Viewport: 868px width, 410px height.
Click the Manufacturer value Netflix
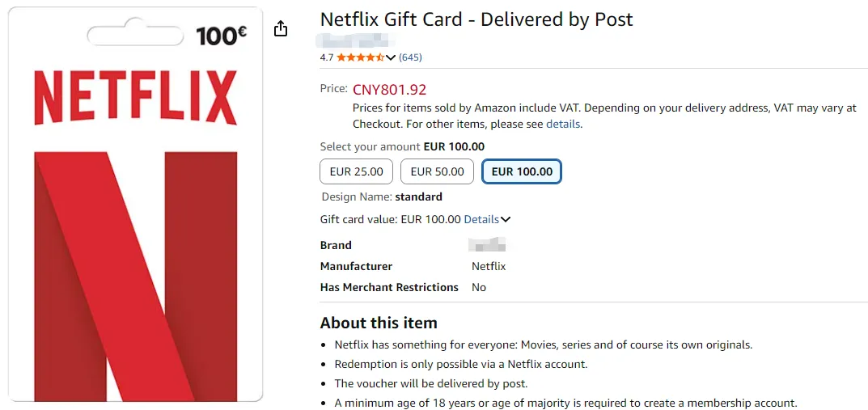[x=489, y=266]
